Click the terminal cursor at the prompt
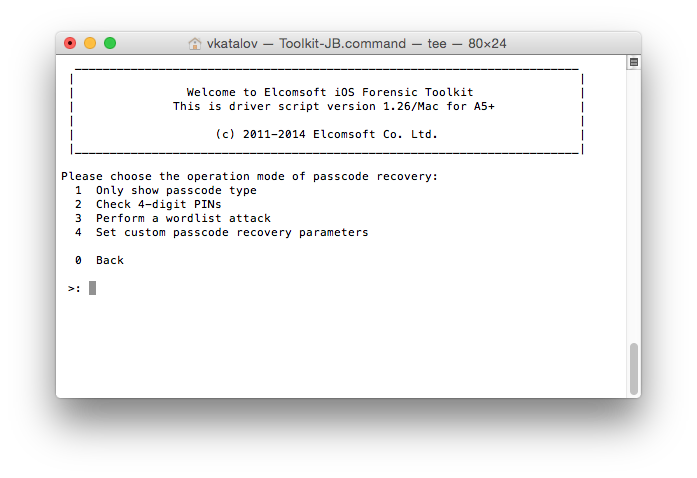Viewport: 697px width, 478px height. (x=92, y=288)
